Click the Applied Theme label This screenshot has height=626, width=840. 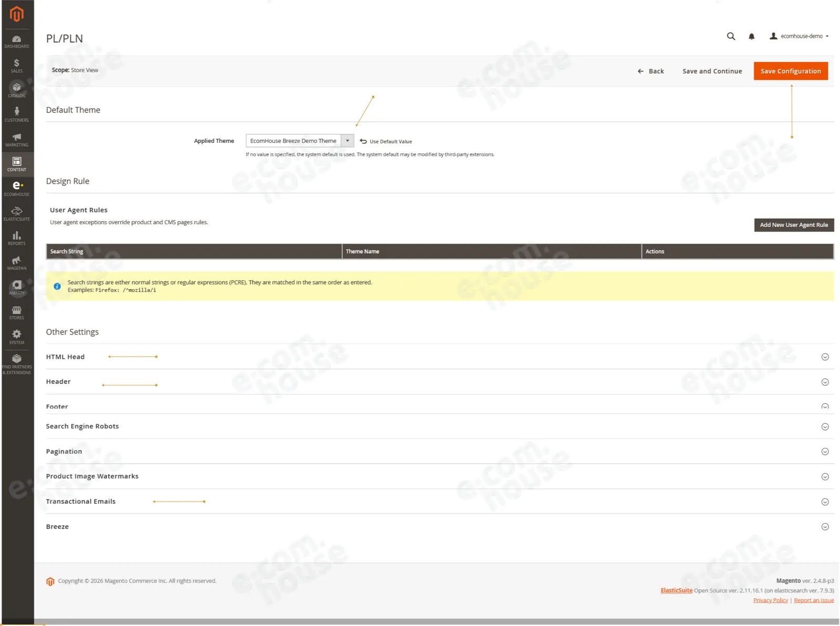pos(214,141)
